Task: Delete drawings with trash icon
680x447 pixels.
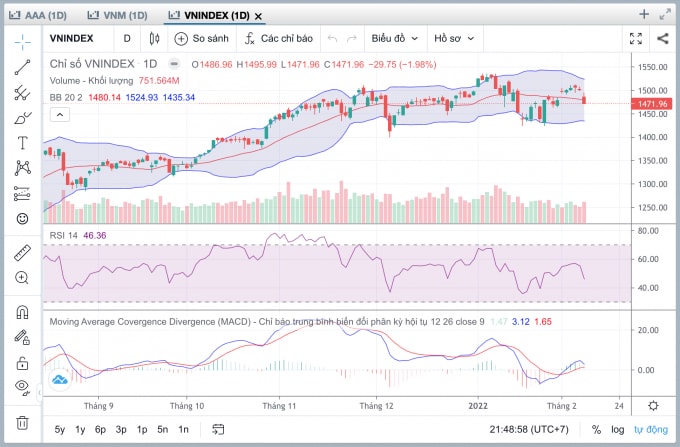Action: pyautogui.click(x=23, y=422)
